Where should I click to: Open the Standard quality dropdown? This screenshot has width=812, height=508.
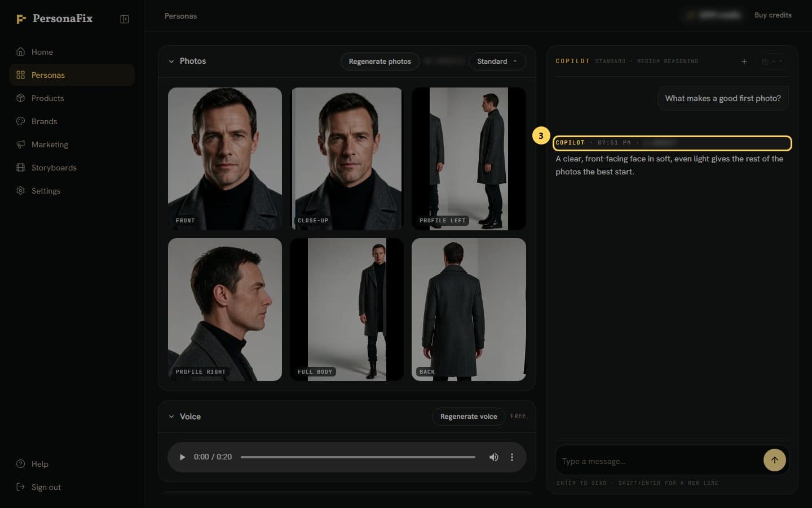point(497,62)
